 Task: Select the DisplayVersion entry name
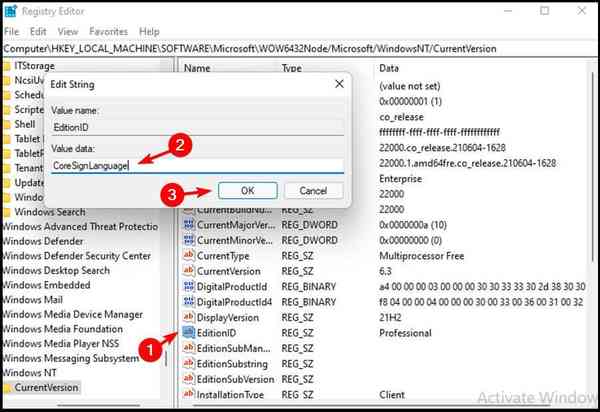pos(228,318)
